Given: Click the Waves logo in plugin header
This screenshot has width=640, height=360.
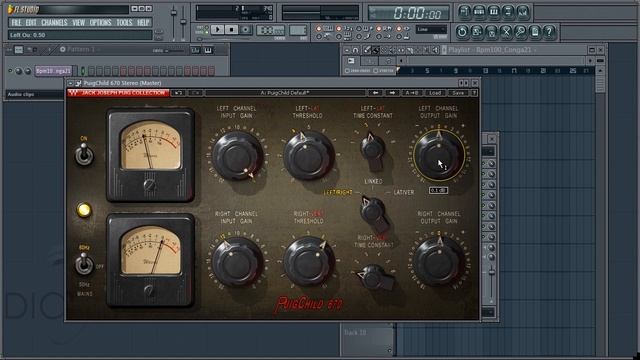Looking at the screenshot, I should (x=73, y=93).
